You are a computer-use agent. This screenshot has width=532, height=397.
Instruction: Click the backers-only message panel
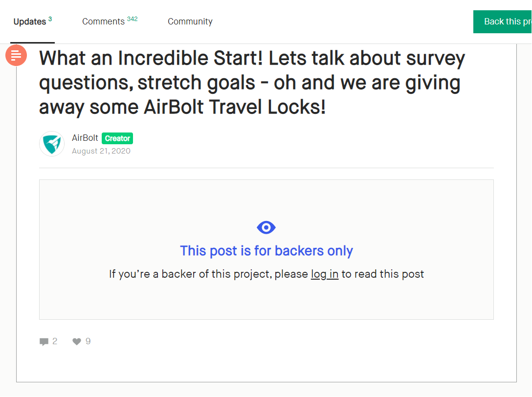(266, 250)
